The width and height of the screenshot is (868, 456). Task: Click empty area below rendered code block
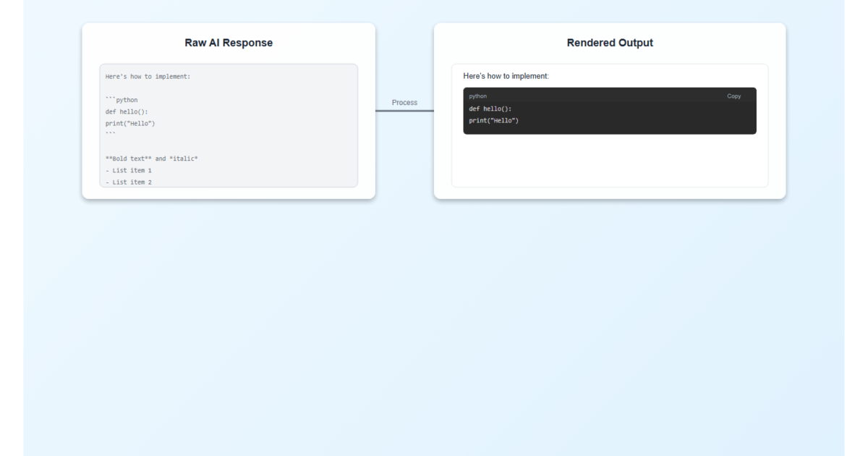tap(609, 161)
